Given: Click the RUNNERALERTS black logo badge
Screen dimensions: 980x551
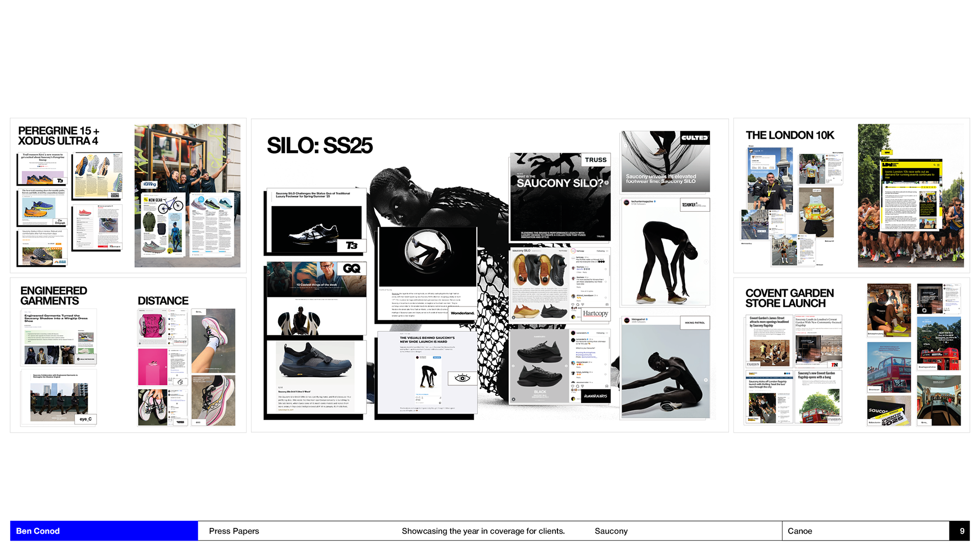Looking at the screenshot, I should tap(596, 396).
